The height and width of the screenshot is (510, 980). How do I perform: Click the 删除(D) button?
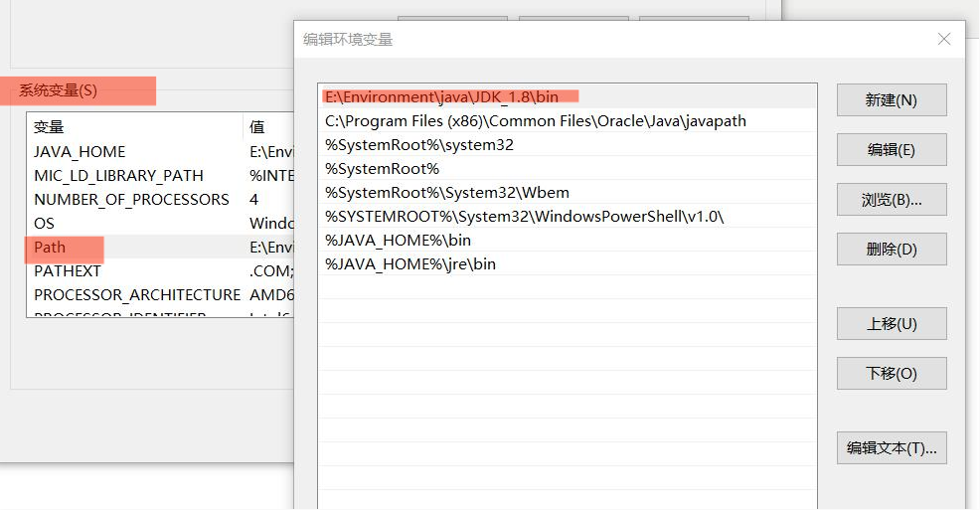[891, 250]
